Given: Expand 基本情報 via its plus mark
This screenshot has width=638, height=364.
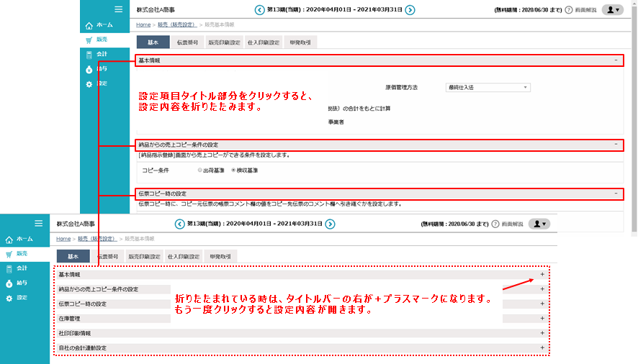Looking at the screenshot, I should (542, 275).
